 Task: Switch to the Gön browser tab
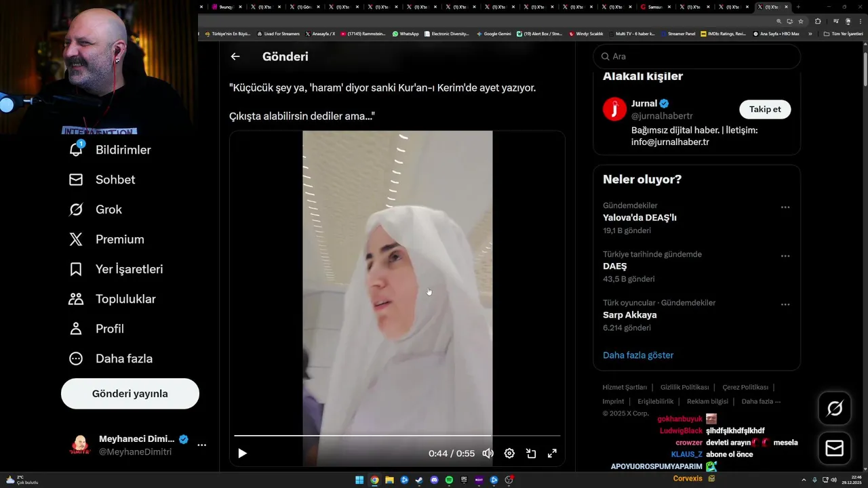(x=304, y=7)
